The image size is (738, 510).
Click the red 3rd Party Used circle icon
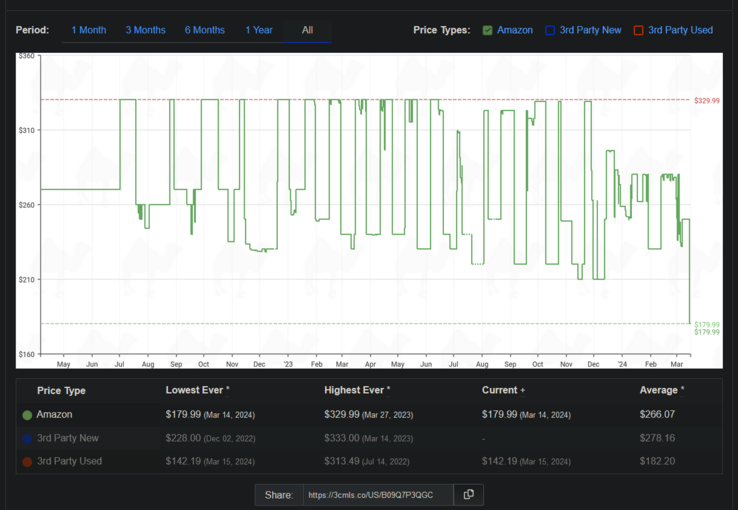click(27, 461)
